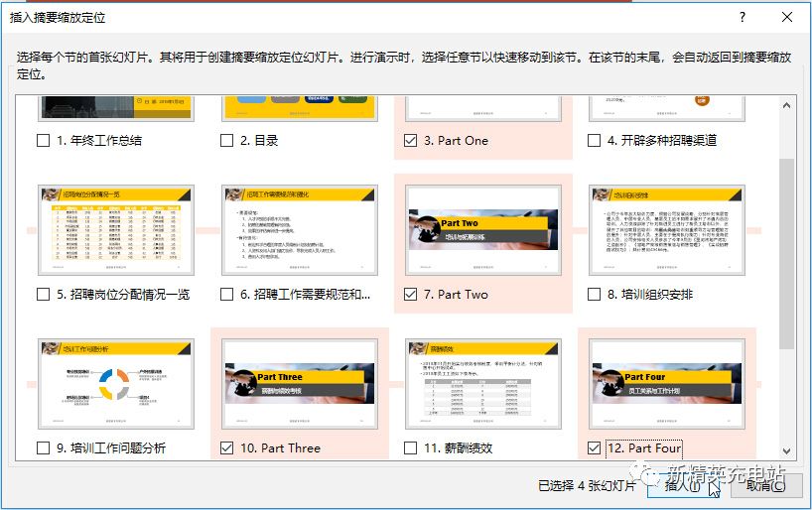The width and height of the screenshot is (812, 510).
Task: Check the box for 6. 招聘工作需要规范和...
Action: [226, 294]
